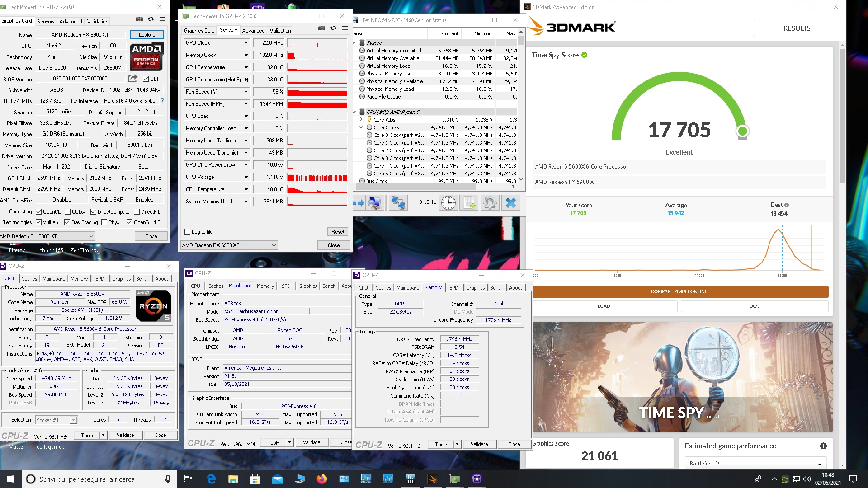Open the hamburger menu in GPU-Z Sensors window
This screenshot has height=488, width=868.
click(x=345, y=28)
